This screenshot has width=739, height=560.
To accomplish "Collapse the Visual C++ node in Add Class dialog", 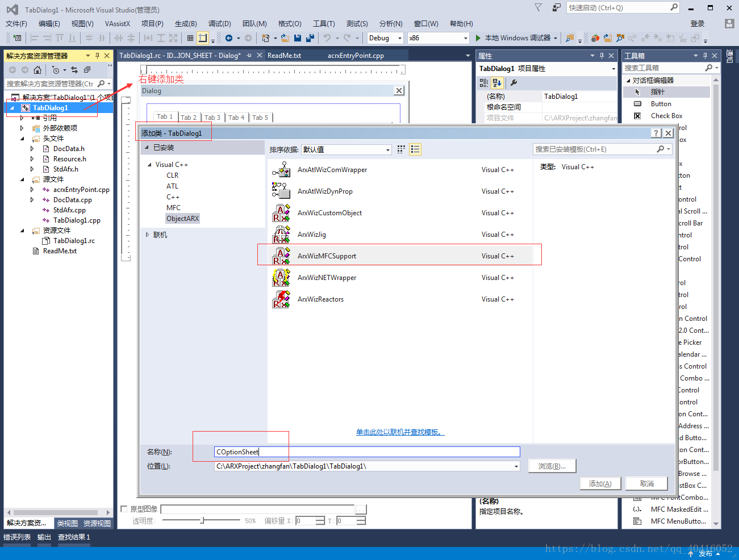I will tap(149, 165).
